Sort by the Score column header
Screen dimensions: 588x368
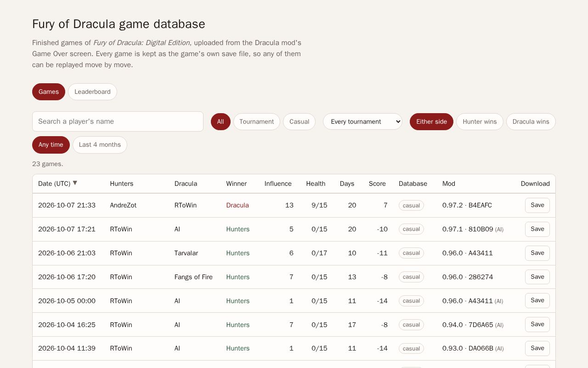click(x=377, y=184)
